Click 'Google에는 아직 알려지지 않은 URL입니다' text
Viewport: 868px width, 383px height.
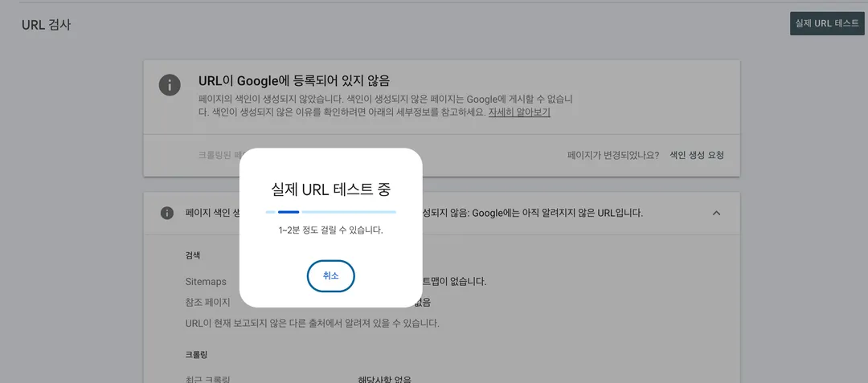558,213
